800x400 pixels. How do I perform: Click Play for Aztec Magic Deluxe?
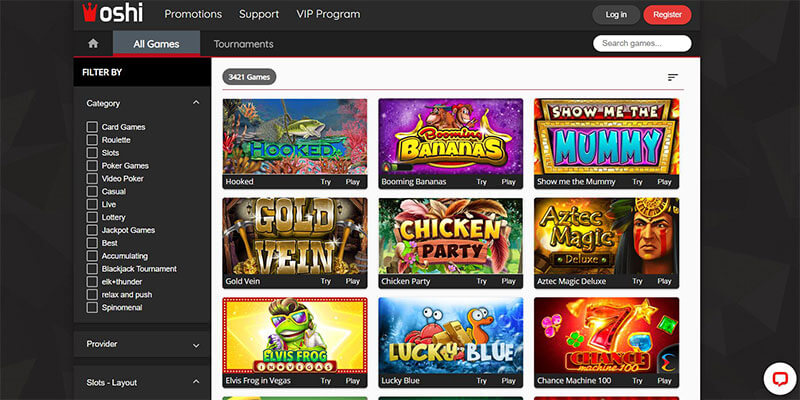[x=664, y=281]
